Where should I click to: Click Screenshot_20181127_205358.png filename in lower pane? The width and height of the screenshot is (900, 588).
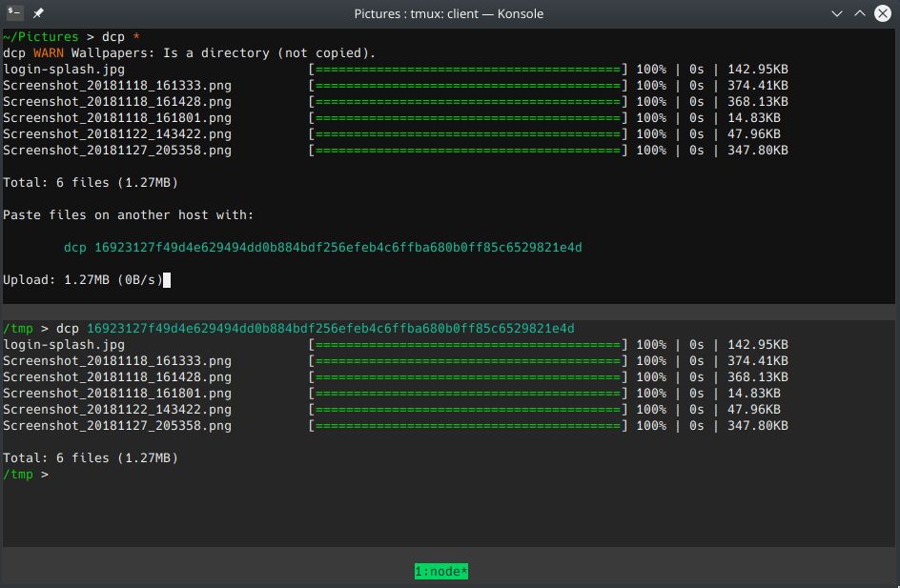116,426
